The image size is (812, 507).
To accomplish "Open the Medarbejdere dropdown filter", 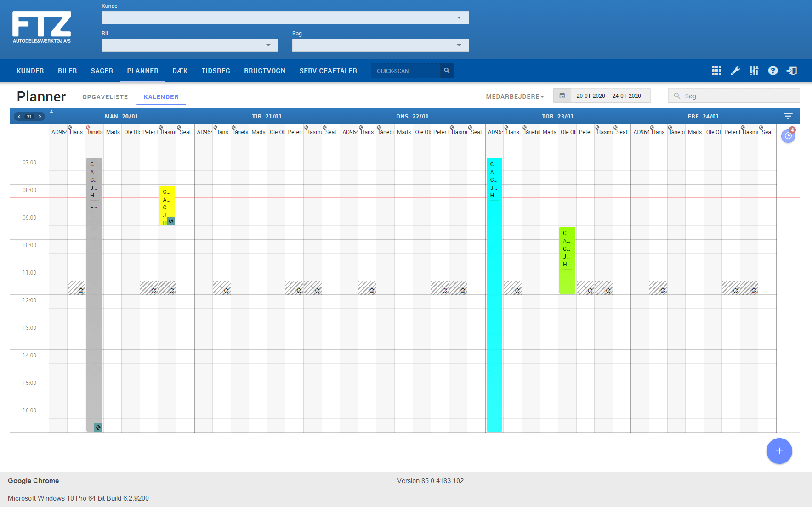I will coord(515,96).
